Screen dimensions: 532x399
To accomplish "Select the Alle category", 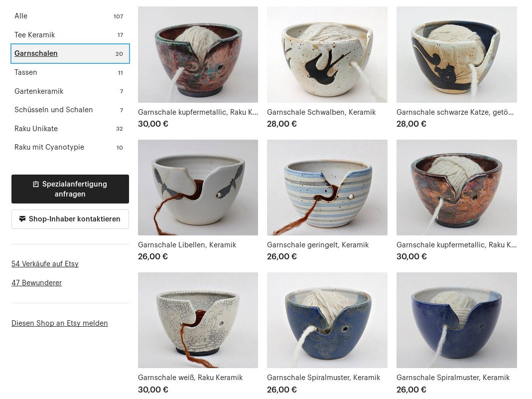I will point(70,16).
